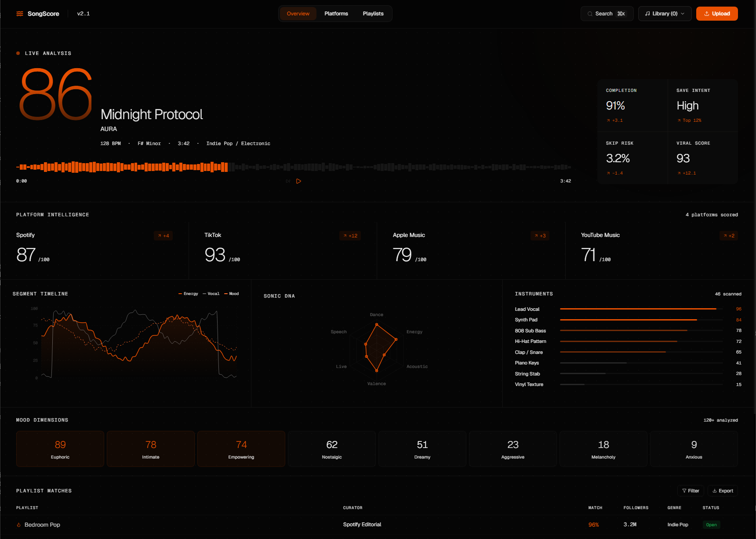Viewport: 756px width, 539px height.
Task: Click the skip-to-start icon beside play
Action: tap(288, 181)
